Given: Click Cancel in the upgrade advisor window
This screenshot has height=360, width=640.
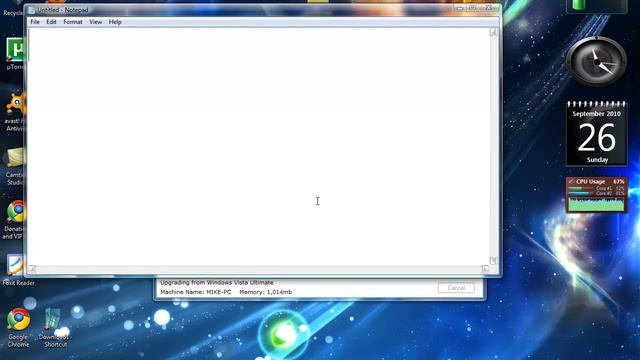Looking at the screenshot, I should pyautogui.click(x=456, y=288).
